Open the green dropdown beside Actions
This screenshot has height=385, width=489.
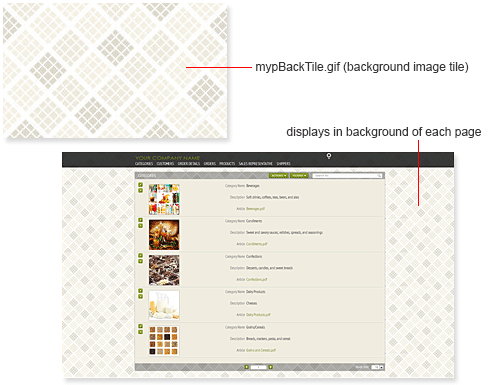pos(299,176)
